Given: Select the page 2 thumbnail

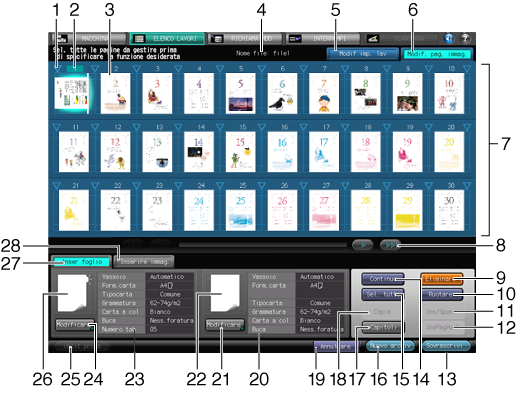Looking at the screenshot, I should click(115, 93).
